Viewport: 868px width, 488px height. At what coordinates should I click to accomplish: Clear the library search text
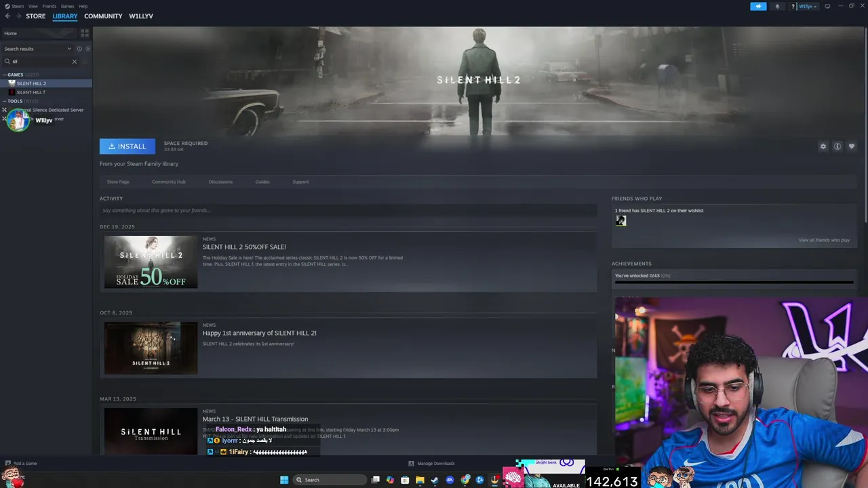coord(75,62)
